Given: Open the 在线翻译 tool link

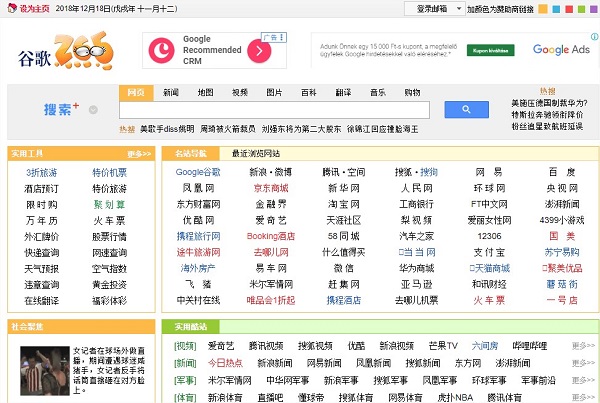Looking at the screenshot, I should click(42, 301).
